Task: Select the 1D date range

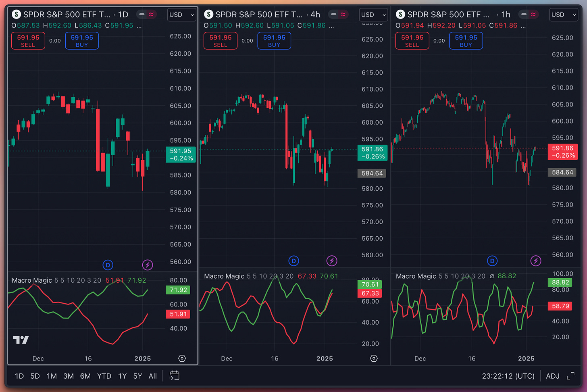Action: (19, 376)
